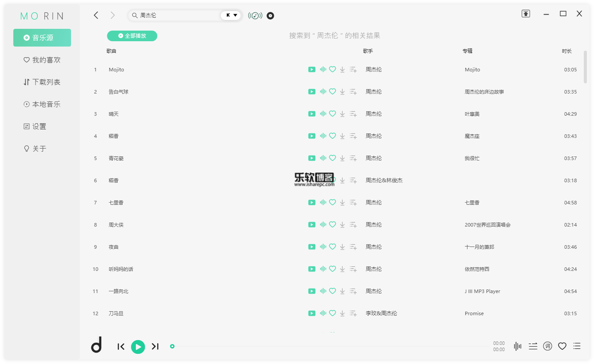Download 七里香 track
Screen dimensions: 594x364
point(342,203)
